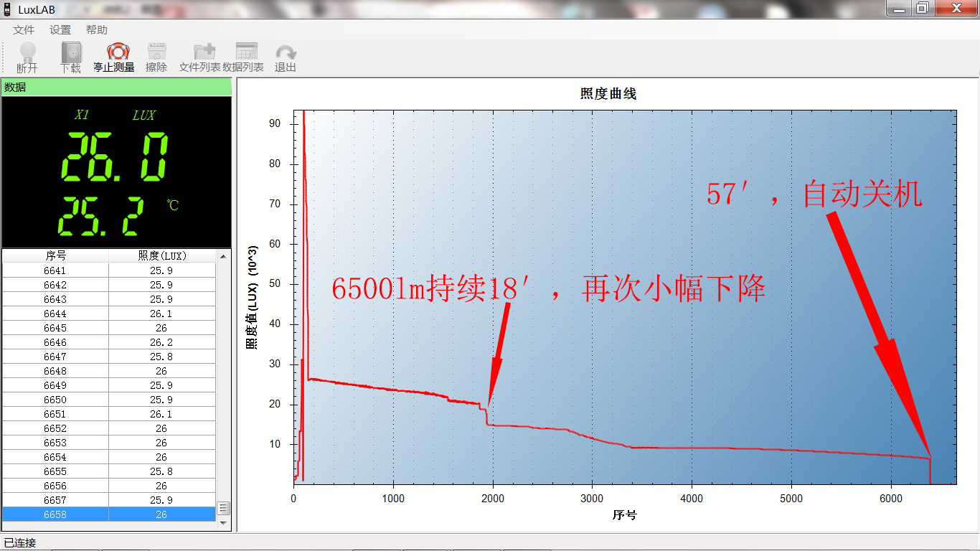Open the 设置 menu

pyautogui.click(x=60, y=30)
